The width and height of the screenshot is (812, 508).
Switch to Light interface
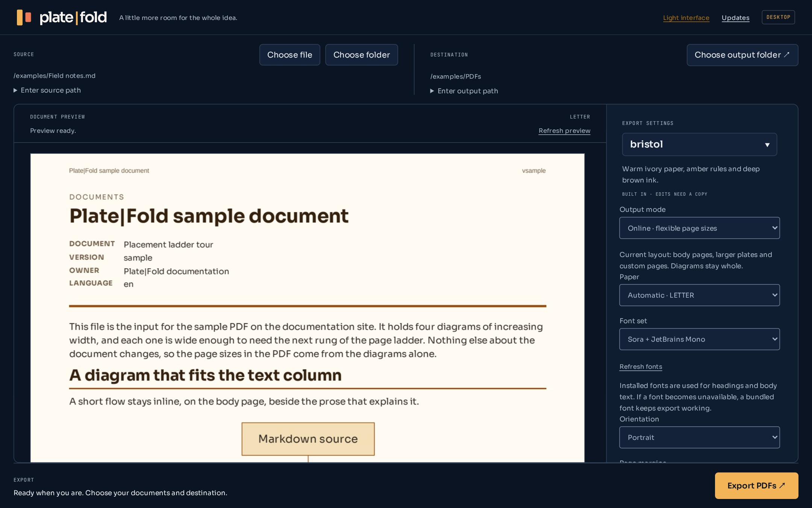[x=686, y=18]
